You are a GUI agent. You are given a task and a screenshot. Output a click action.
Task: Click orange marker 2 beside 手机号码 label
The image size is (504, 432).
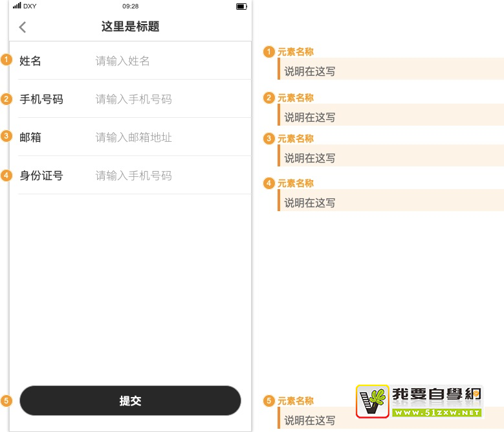[x=6, y=99]
